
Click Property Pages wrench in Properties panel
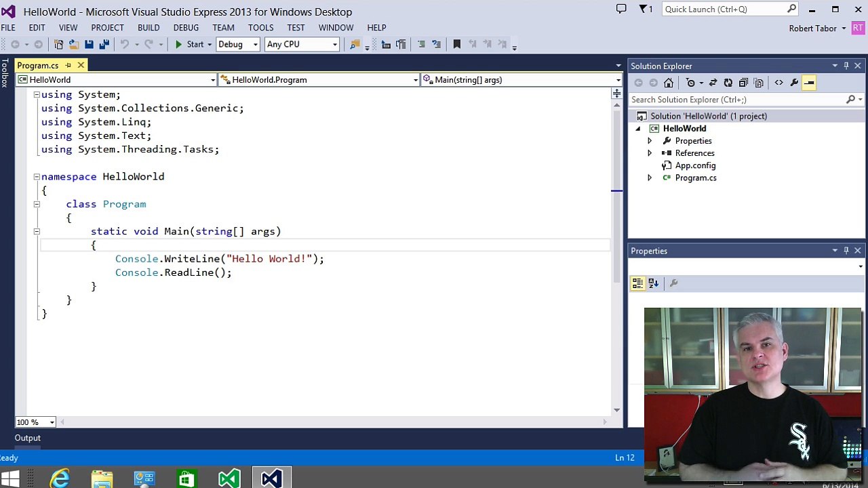tap(673, 283)
